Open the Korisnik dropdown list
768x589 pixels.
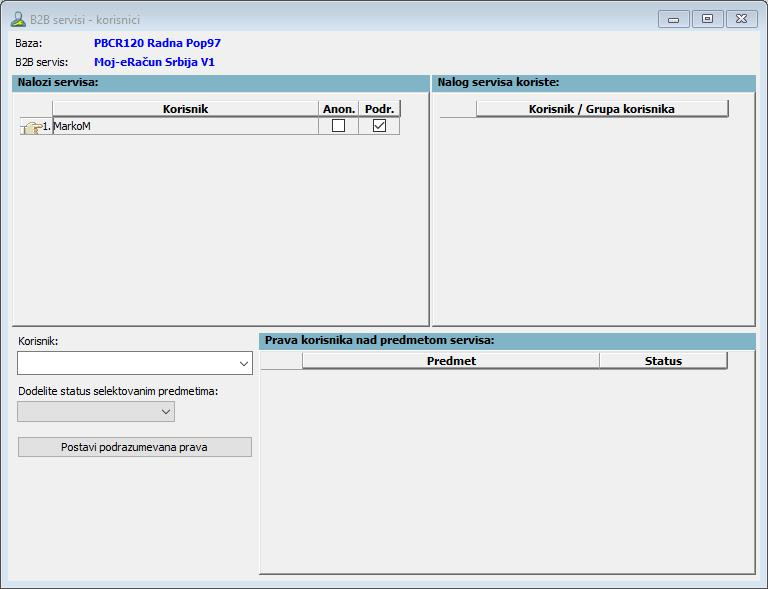tap(244, 364)
